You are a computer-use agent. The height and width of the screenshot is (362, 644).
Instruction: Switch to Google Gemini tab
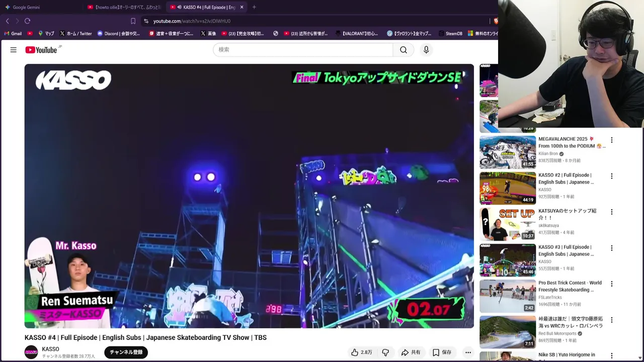41,7
